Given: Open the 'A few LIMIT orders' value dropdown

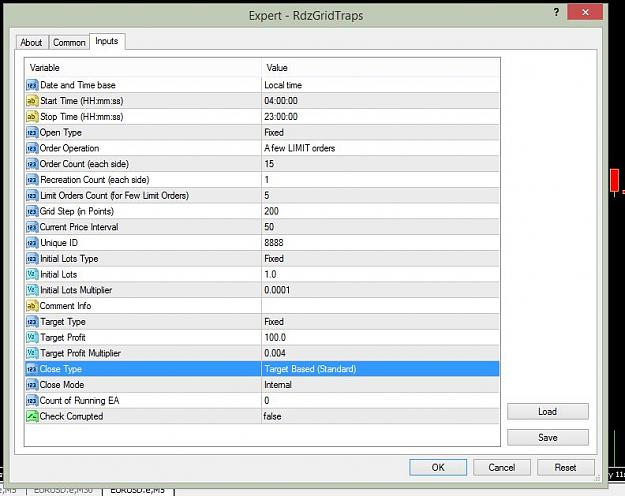Looking at the screenshot, I should pyautogui.click(x=380, y=148).
